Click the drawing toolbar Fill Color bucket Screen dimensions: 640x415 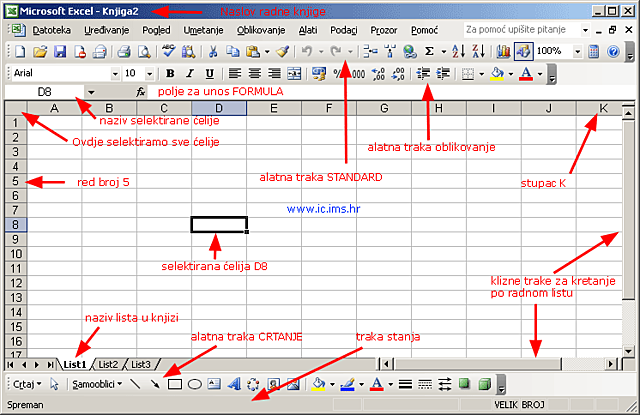[x=318, y=384]
